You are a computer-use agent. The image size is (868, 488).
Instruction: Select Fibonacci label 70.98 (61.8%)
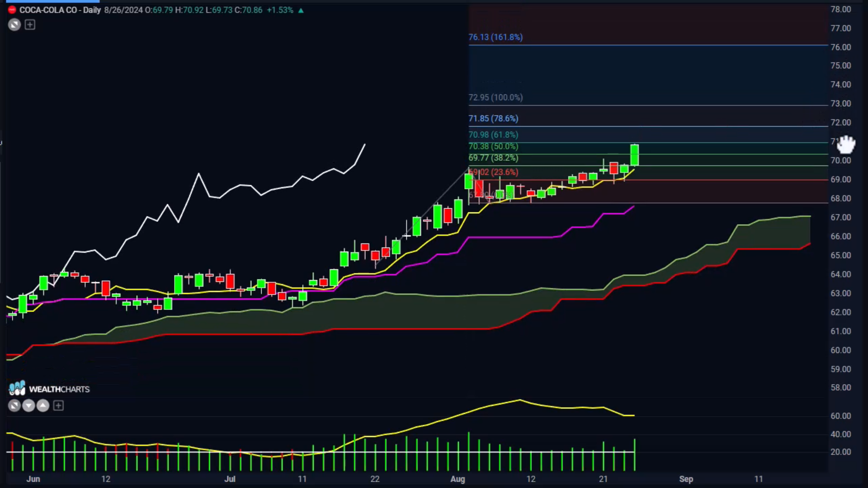pyautogui.click(x=493, y=135)
